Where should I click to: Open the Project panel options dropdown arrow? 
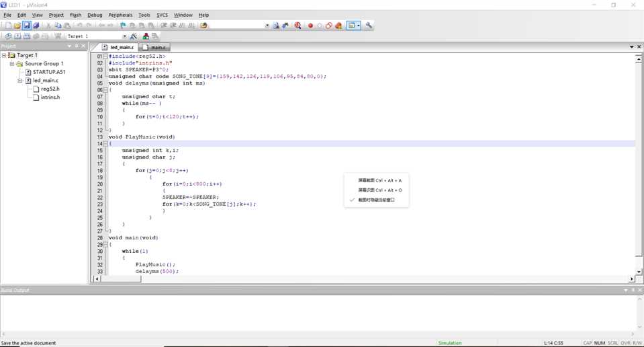(69, 46)
